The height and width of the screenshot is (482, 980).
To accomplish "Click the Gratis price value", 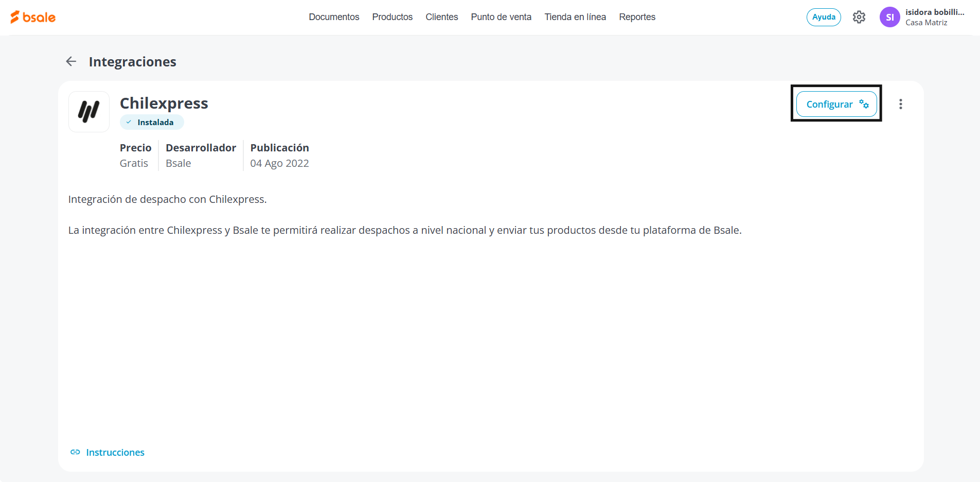I will [x=134, y=163].
